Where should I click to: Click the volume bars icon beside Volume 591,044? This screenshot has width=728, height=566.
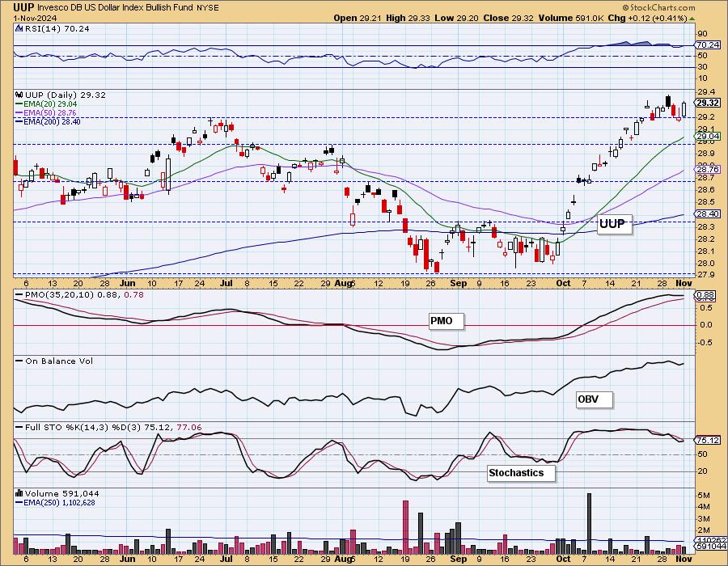click(x=19, y=493)
